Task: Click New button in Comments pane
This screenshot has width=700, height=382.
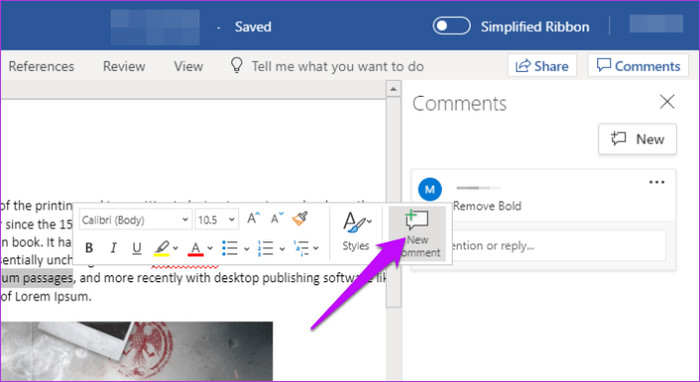Action: 638,139
